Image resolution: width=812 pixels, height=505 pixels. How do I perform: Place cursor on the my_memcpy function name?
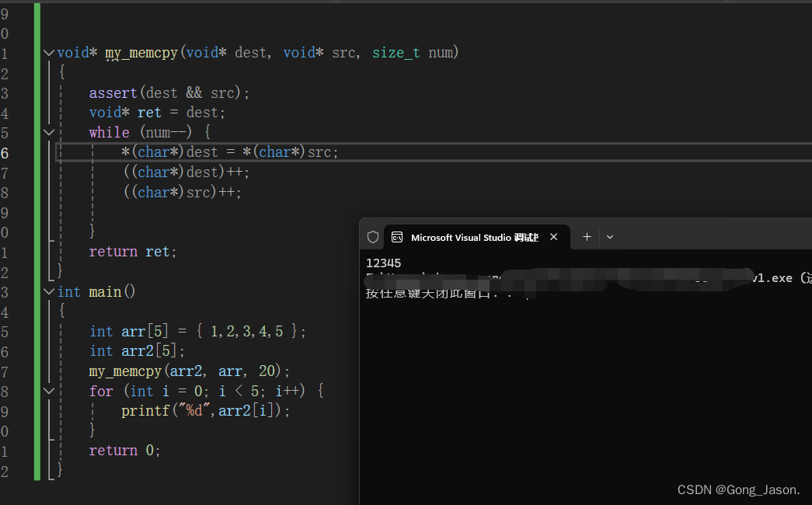[141, 52]
